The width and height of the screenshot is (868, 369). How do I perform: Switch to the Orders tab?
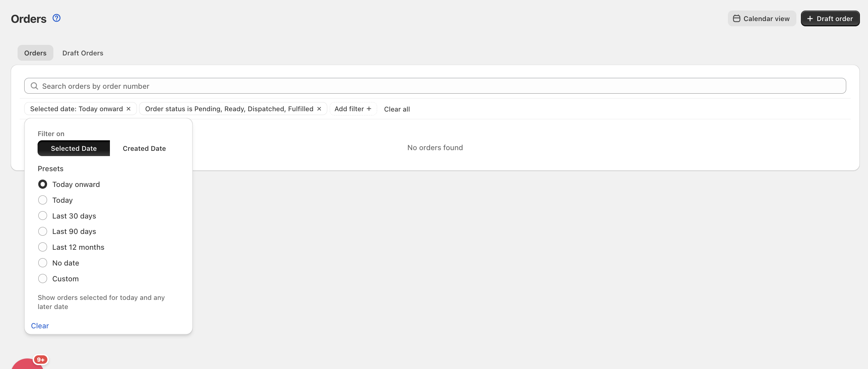coord(35,53)
